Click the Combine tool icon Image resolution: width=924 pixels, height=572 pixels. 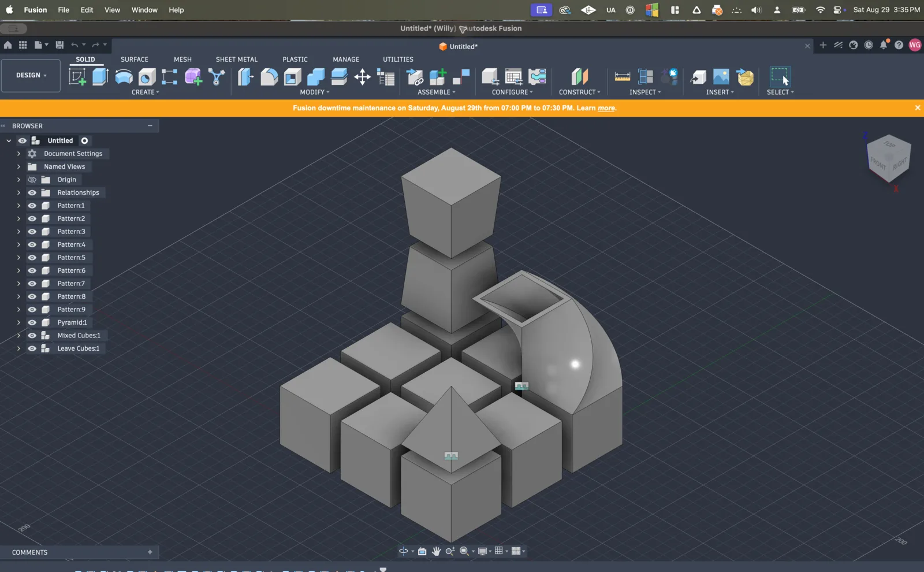tap(316, 76)
